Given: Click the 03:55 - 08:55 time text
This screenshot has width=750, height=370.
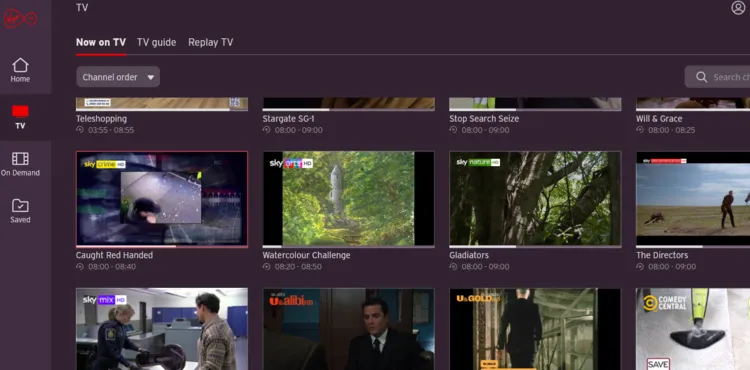Looking at the screenshot, I should [x=111, y=130].
